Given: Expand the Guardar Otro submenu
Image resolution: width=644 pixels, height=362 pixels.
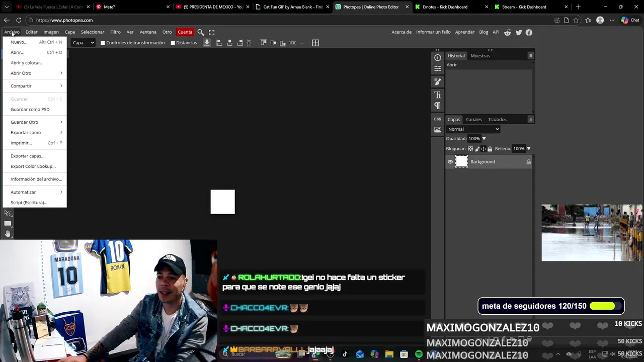Looking at the screenshot, I should (35, 122).
